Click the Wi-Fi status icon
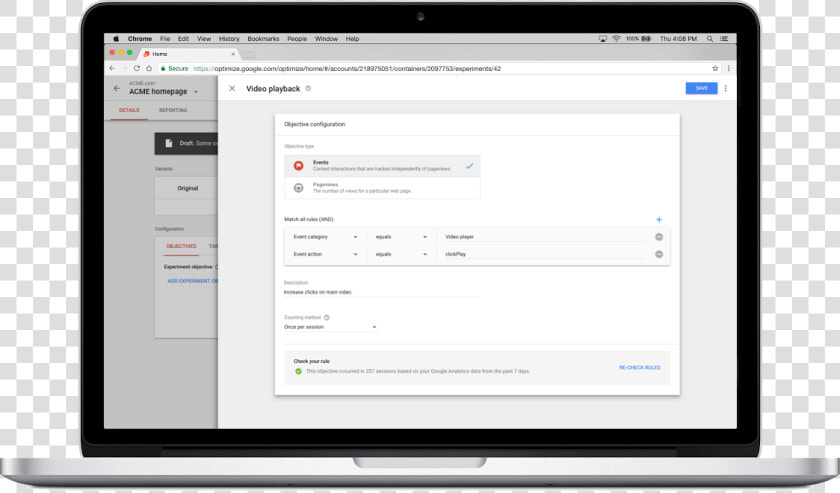 coord(616,39)
